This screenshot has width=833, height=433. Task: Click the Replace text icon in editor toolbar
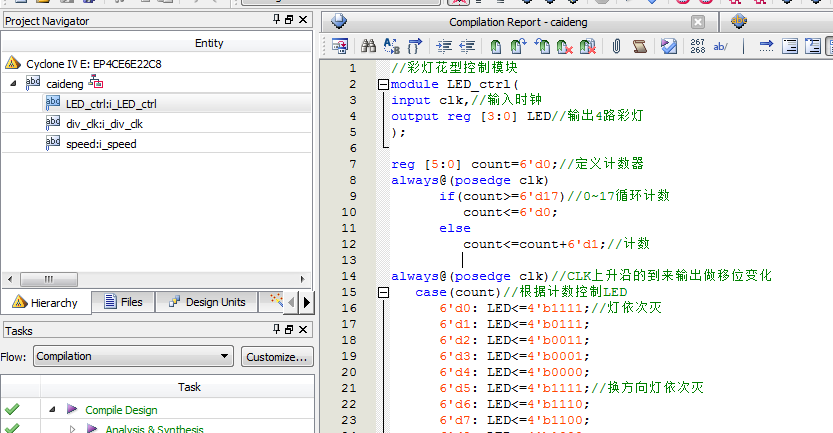click(390, 46)
